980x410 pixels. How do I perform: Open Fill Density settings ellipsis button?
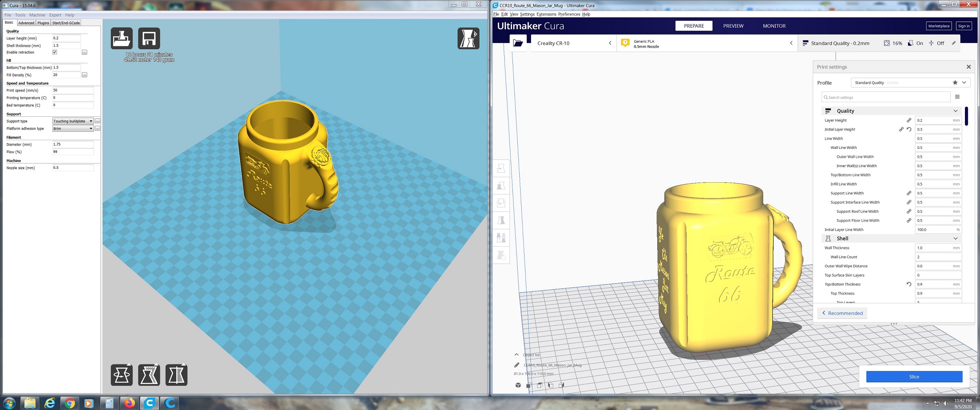(x=84, y=75)
